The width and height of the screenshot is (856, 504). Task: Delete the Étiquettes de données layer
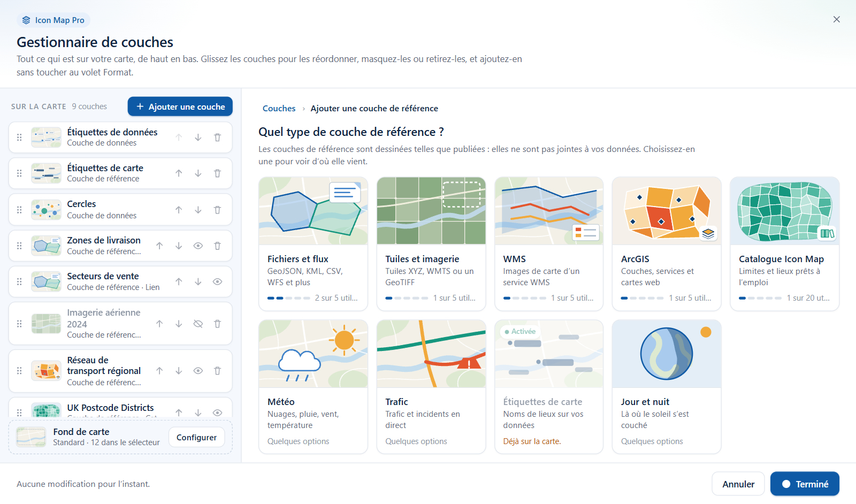click(217, 138)
